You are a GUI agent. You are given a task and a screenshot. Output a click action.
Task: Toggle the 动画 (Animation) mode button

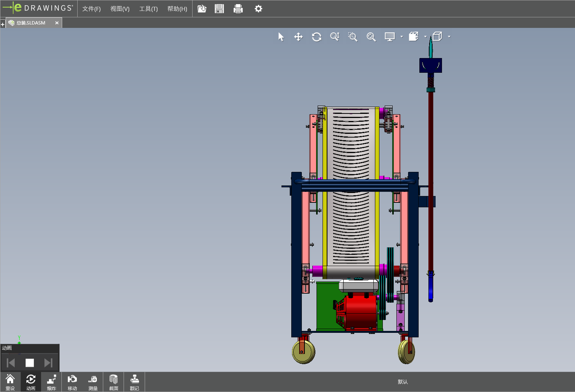[x=31, y=382]
